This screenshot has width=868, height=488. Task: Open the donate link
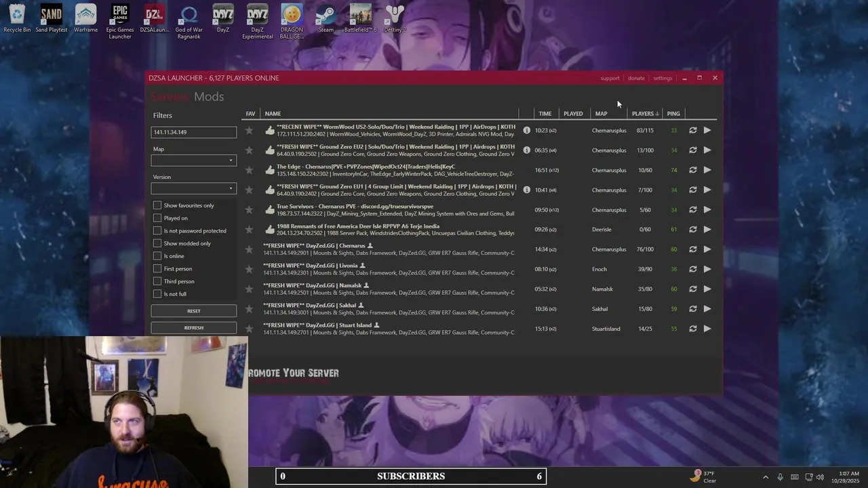coord(636,78)
